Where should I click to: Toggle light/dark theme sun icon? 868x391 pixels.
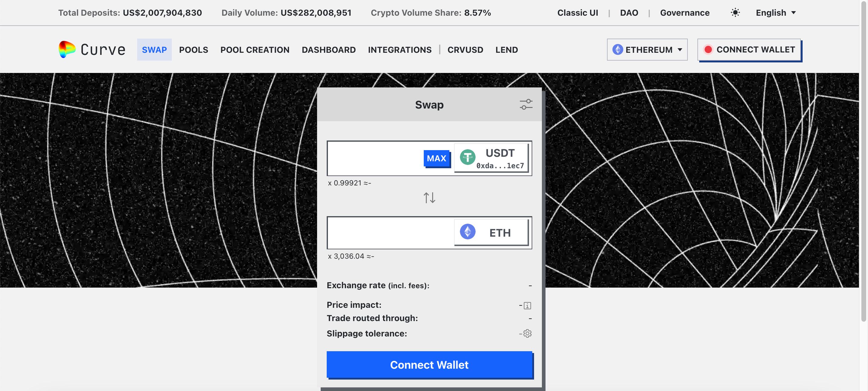[x=735, y=13]
